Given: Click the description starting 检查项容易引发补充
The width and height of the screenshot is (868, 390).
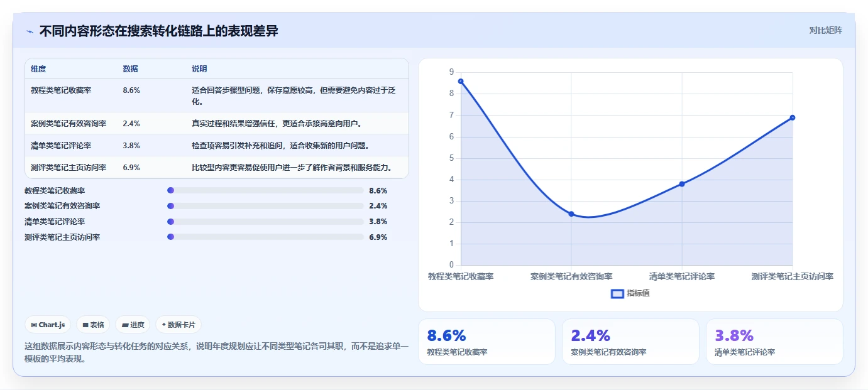Looking at the screenshot, I should click(x=280, y=146).
